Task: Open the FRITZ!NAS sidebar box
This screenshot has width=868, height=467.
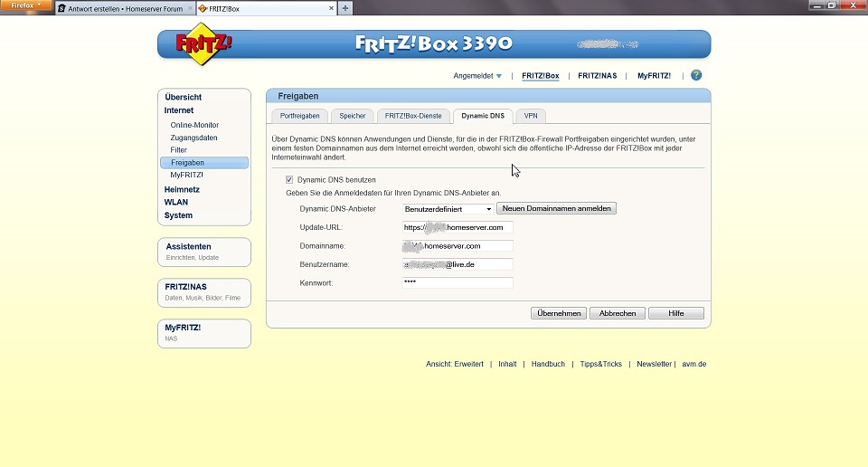Action: [204, 292]
